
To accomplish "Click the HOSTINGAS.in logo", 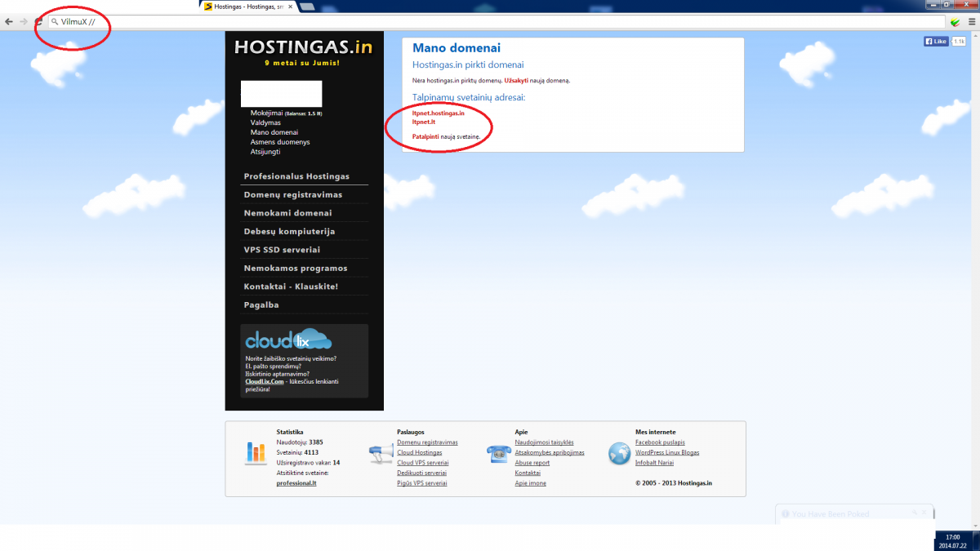I will pyautogui.click(x=303, y=47).
